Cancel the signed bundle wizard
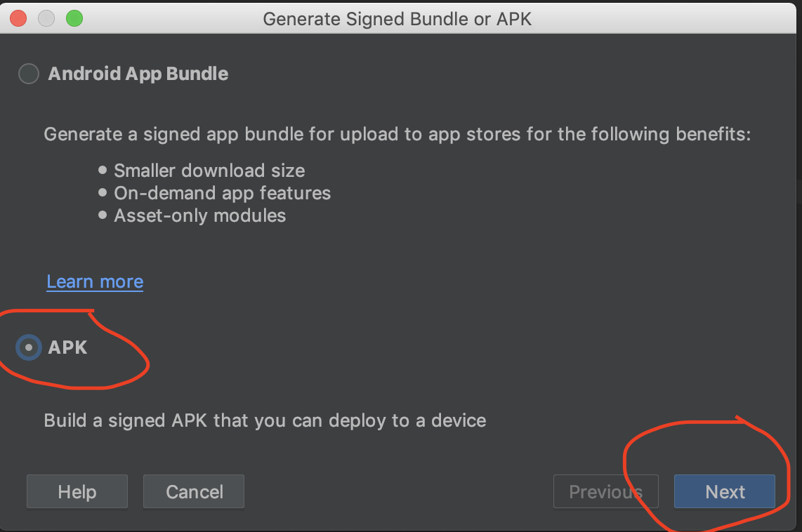Image resolution: width=802 pixels, height=532 pixels. click(x=194, y=491)
